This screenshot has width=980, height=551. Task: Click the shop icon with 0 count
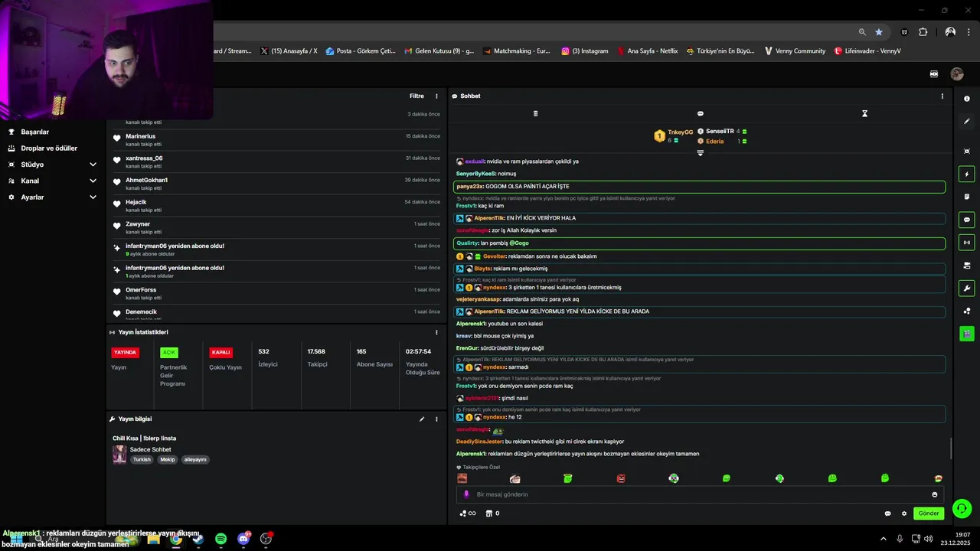point(493,514)
